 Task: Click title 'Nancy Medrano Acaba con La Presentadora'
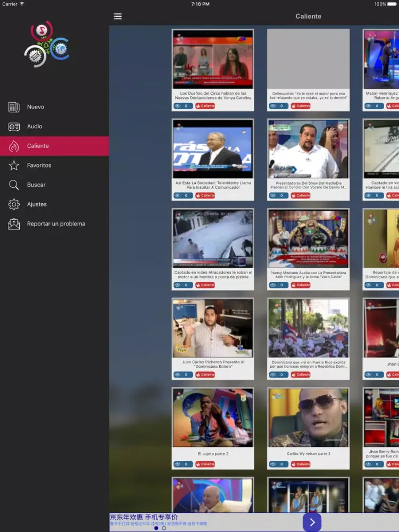[309, 272]
